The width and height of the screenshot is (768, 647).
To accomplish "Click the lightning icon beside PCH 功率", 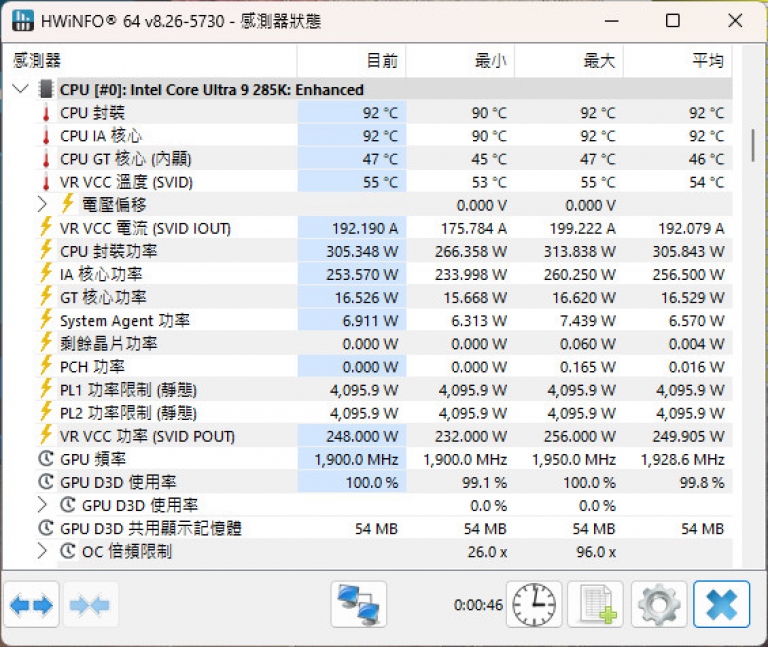I will point(46,365).
